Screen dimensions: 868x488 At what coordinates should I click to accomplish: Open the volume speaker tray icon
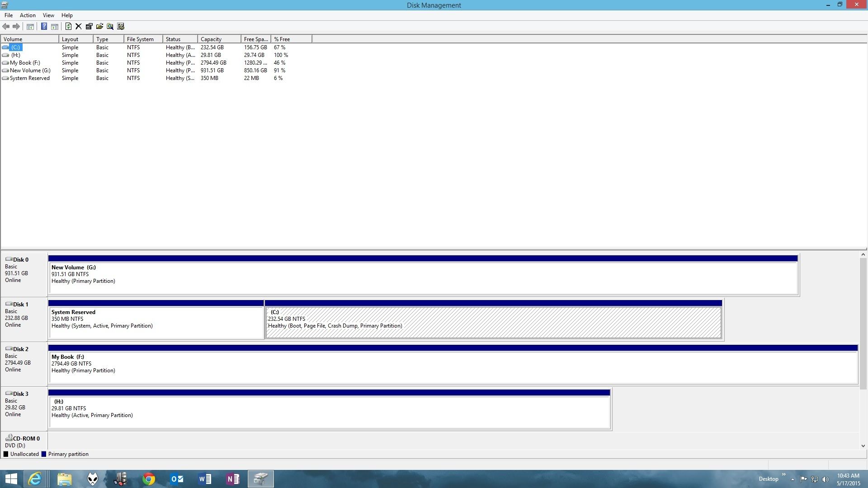[826, 479]
